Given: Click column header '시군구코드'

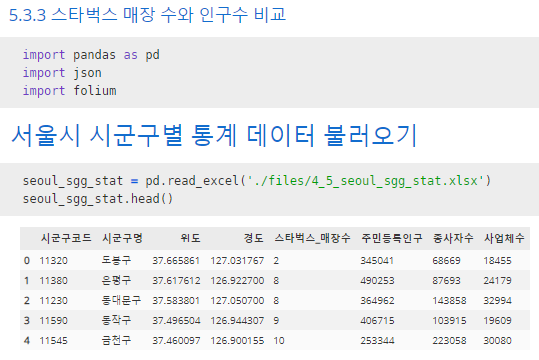Looking at the screenshot, I should click(66, 238).
